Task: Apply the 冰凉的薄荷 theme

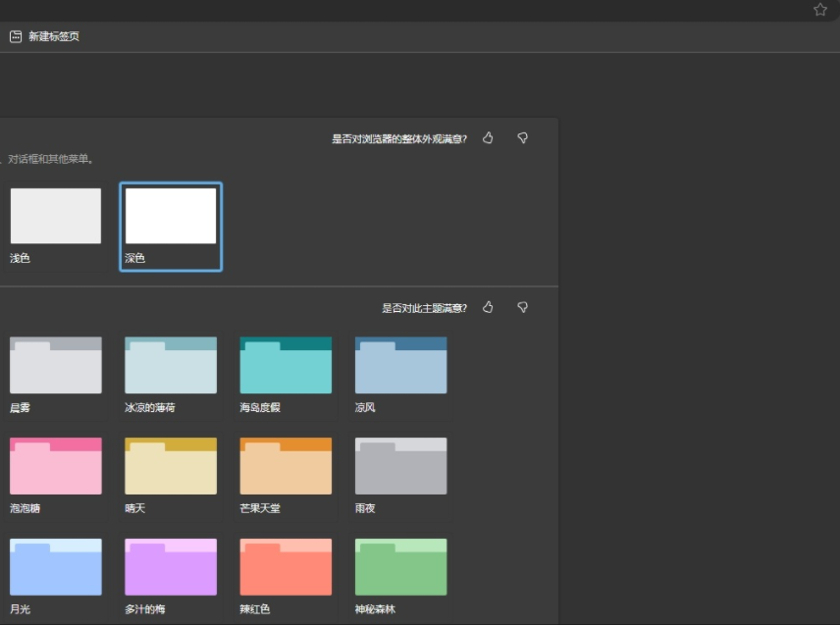Action: [171, 375]
